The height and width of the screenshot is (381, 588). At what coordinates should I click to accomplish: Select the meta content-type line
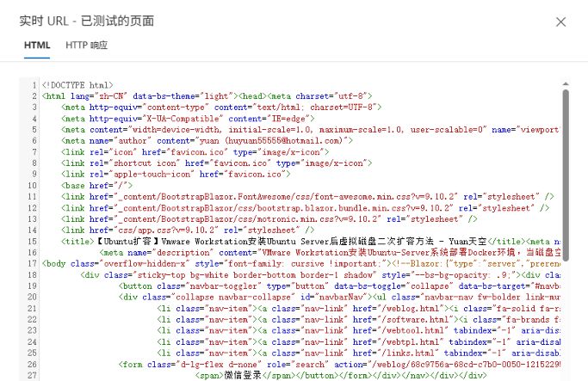point(221,108)
